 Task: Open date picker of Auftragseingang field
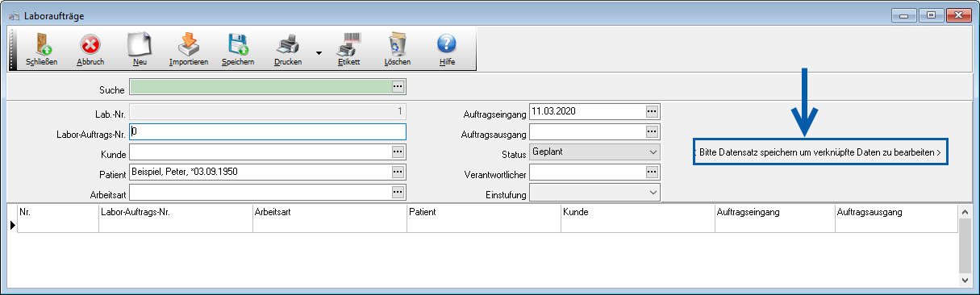point(653,110)
